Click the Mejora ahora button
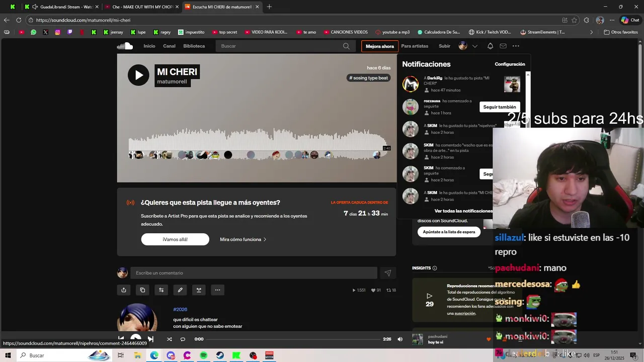This screenshot has width=644, height=362. click(x=380, y=46)
